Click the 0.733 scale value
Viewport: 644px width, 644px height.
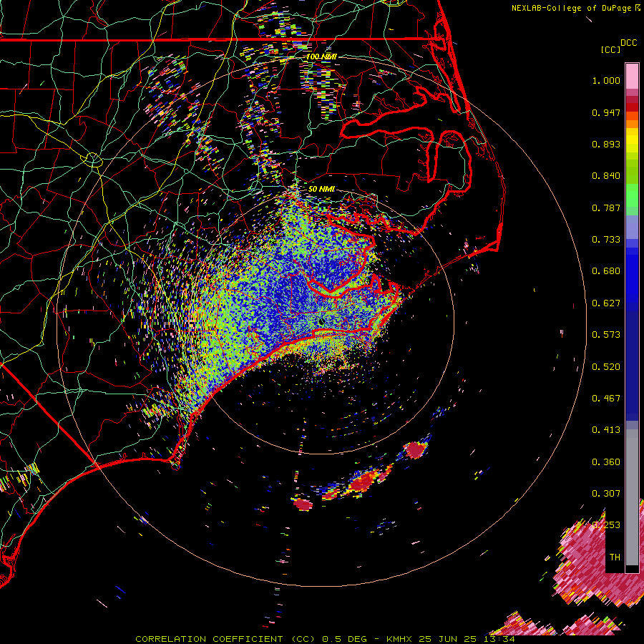coord(606,240)
